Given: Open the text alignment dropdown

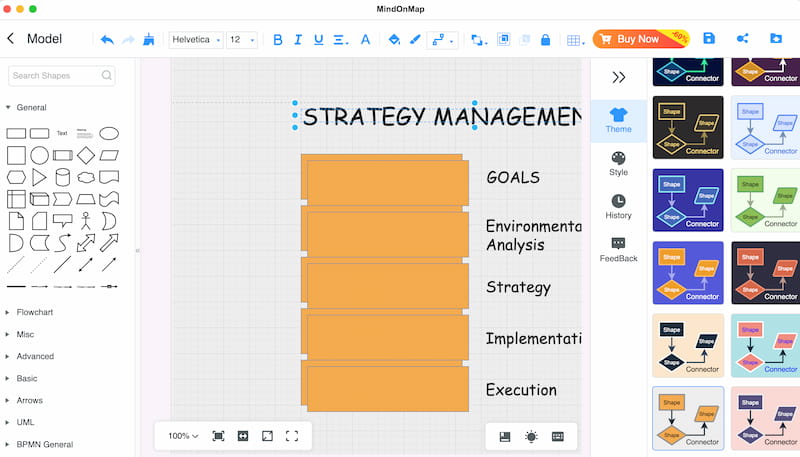Looking at the screenshot, I should click(341, 39).
